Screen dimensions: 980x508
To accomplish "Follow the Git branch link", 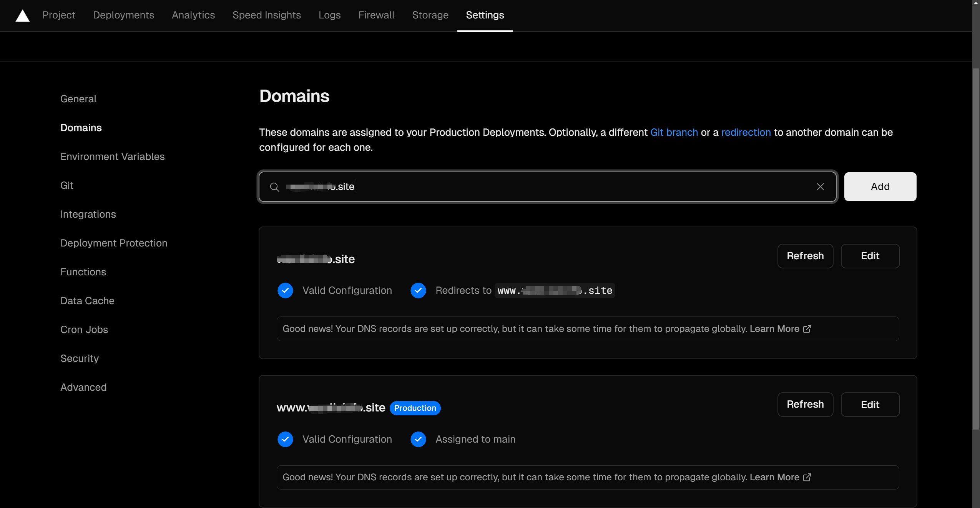I will [674, 132].
